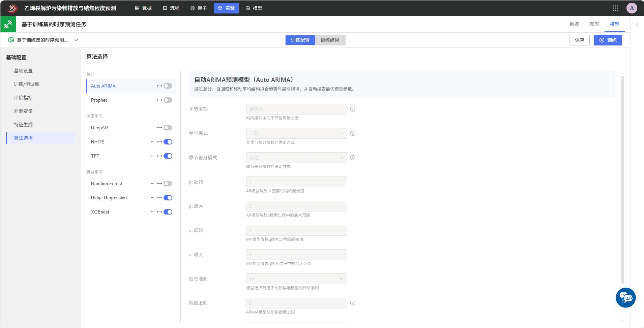Open the 信息准则 aic dropdown
The width and height of the screenshot is (644, 328).
[x=296, y=279]
